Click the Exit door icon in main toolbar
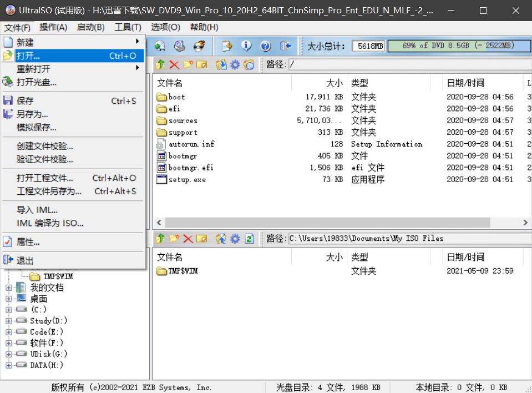This screenshot has width=532, height=393. point(285,46)
